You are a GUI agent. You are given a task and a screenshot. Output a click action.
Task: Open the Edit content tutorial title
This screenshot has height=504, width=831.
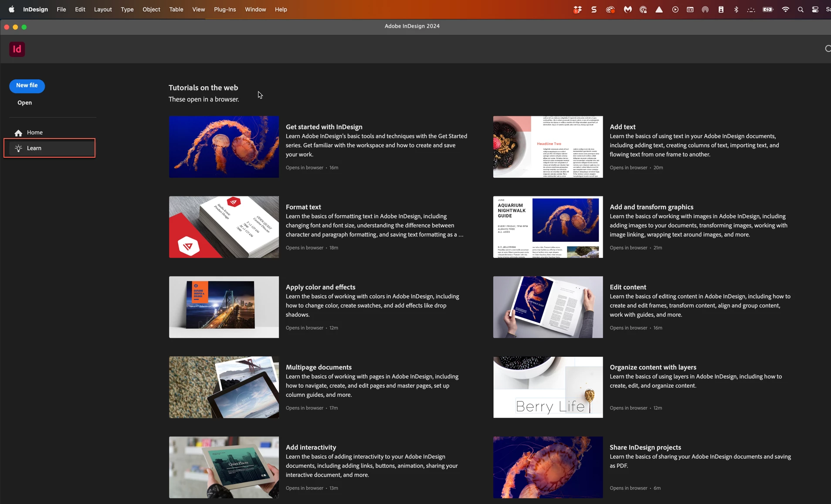click(628, 287)
